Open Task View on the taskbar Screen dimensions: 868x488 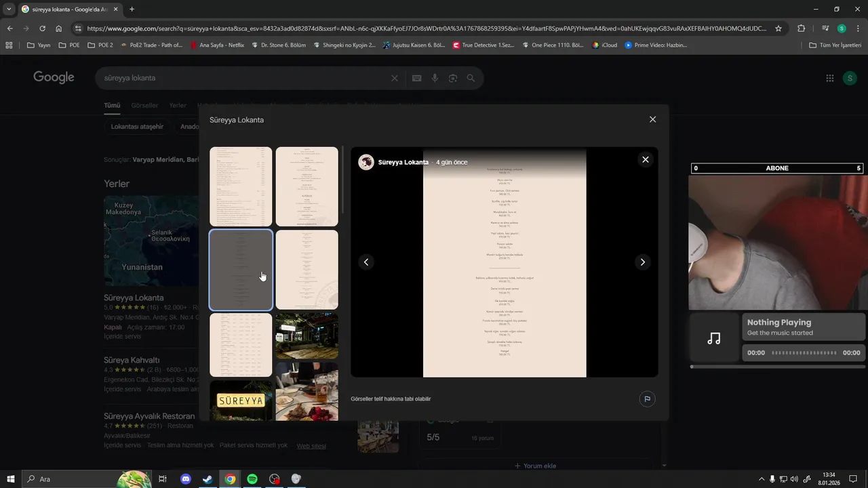tap(163, 479)
